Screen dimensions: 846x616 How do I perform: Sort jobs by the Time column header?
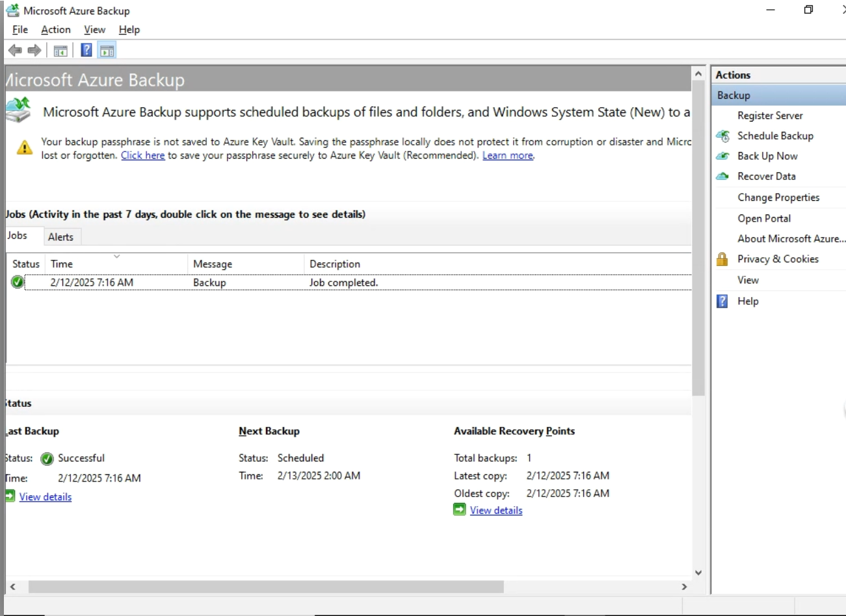116,264
